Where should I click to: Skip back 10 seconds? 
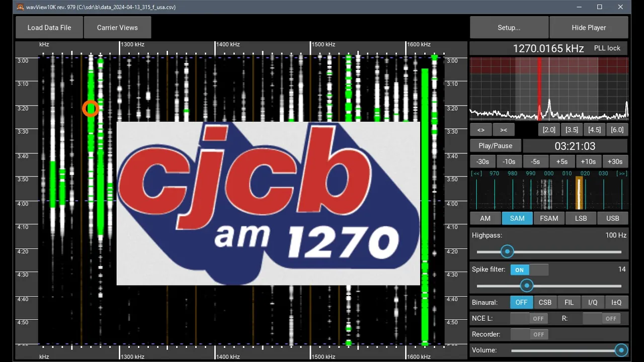(509, 161)
